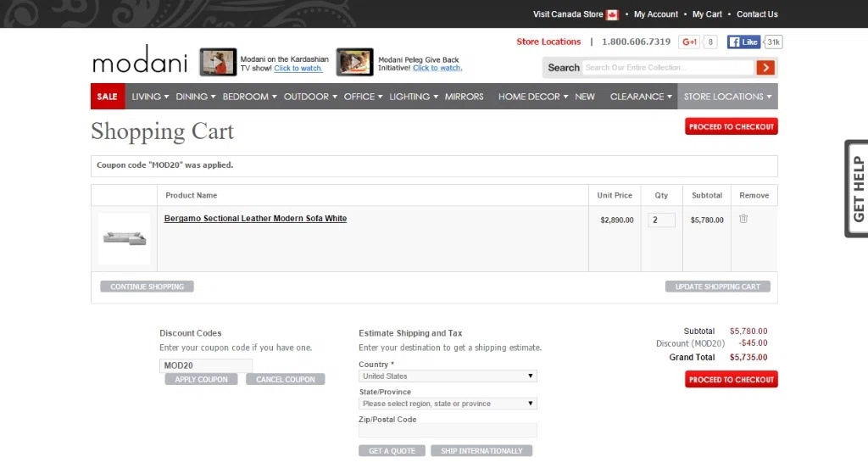Viewport: 868px width, 468px height.
Task: Expand the LIGHTING menu
Action: click(x=414, y=97)
